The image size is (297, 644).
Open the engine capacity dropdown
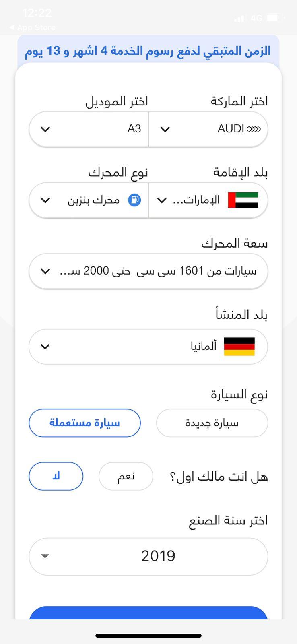(x=148, y=271)
